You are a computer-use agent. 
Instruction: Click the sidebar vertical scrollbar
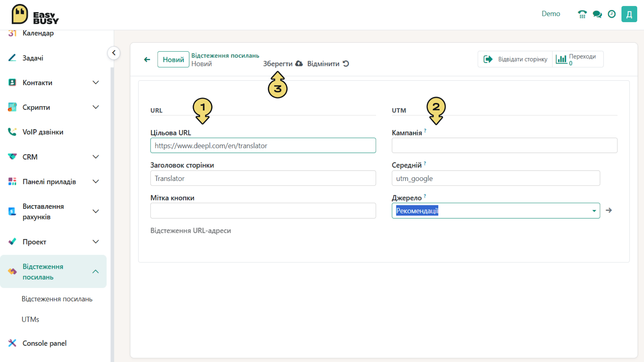pyautogui.click(x=112, y=215)
